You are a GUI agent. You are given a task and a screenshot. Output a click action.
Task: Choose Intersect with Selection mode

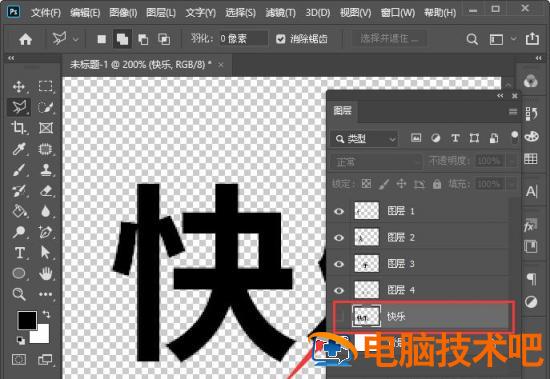pyautogui.click(x=164, y=39)
